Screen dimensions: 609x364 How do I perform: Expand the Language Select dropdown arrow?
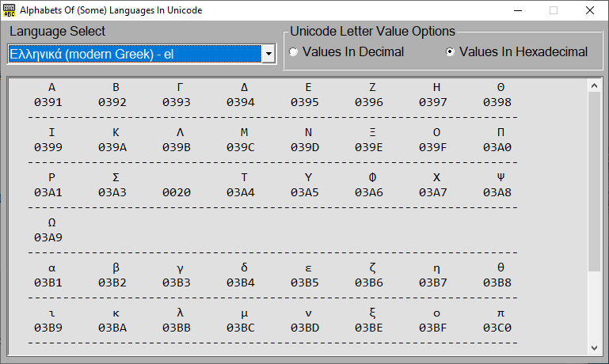pyautogui.click(x=268, y=54)
